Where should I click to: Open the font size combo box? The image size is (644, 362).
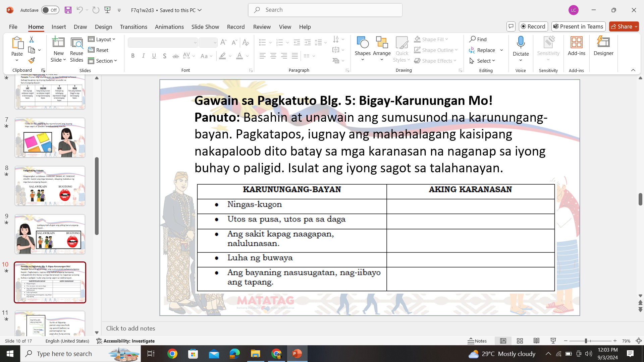(208, 43)
